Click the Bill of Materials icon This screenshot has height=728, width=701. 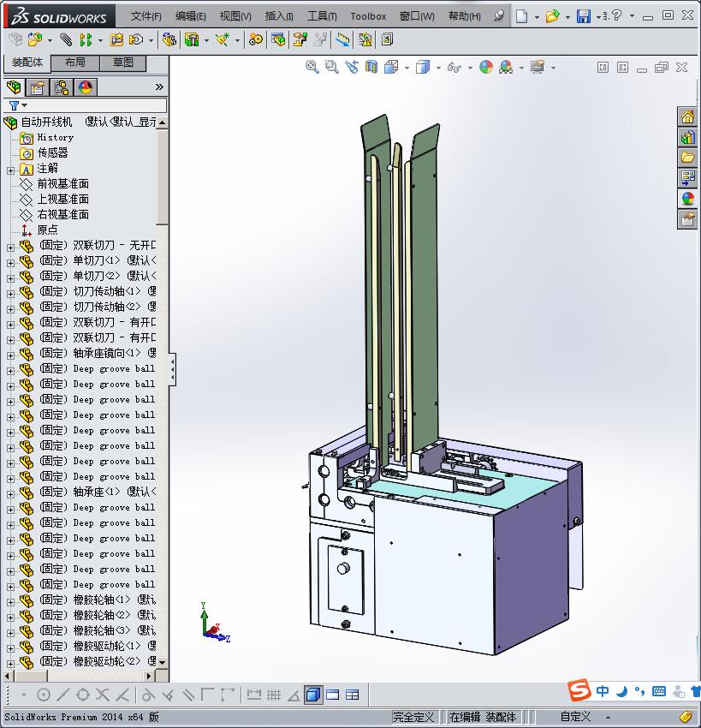point(278,40)
